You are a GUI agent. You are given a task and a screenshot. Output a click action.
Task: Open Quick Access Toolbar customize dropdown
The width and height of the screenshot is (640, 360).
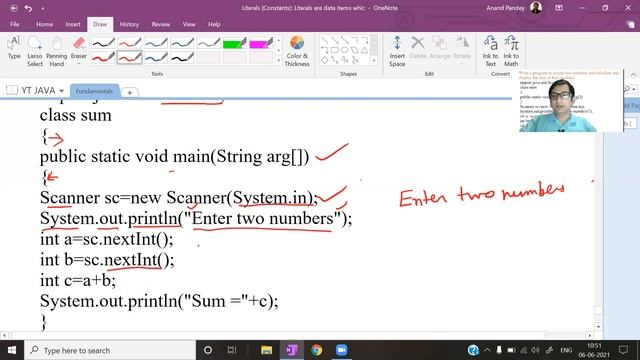[43, 8]
